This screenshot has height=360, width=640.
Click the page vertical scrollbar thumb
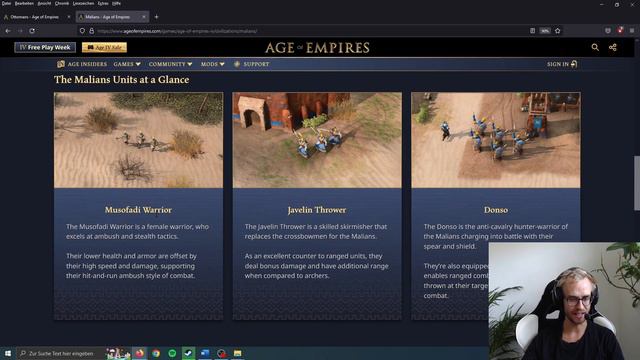point(636,183)
